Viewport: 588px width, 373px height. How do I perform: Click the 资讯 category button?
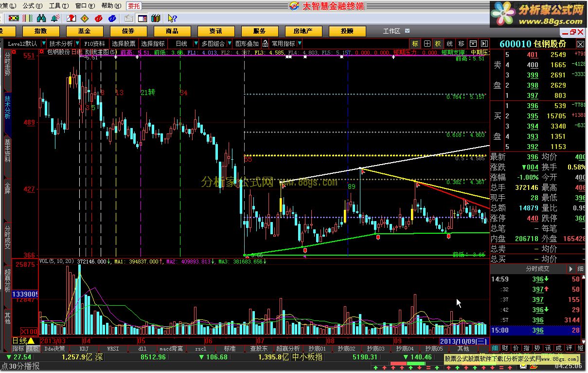[x=215, y=31]
